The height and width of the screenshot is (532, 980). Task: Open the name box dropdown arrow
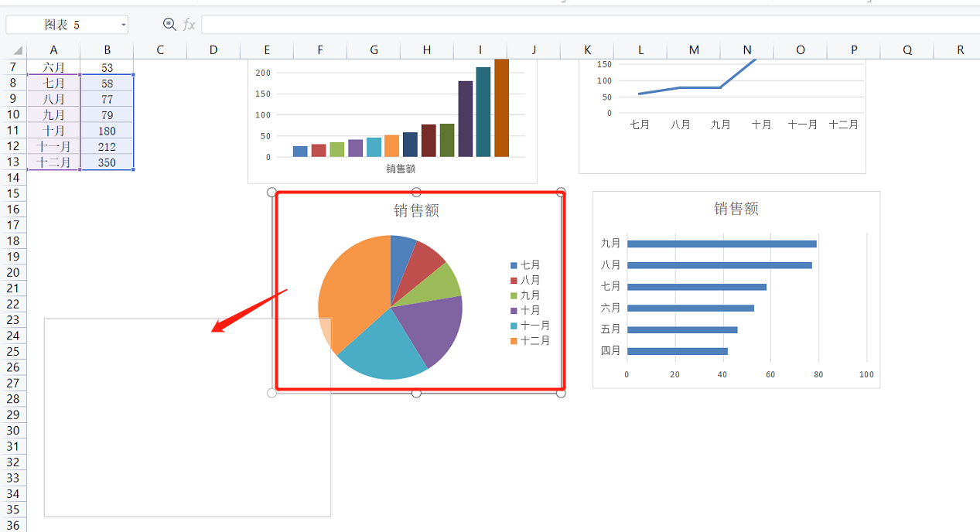pos(123,26)
